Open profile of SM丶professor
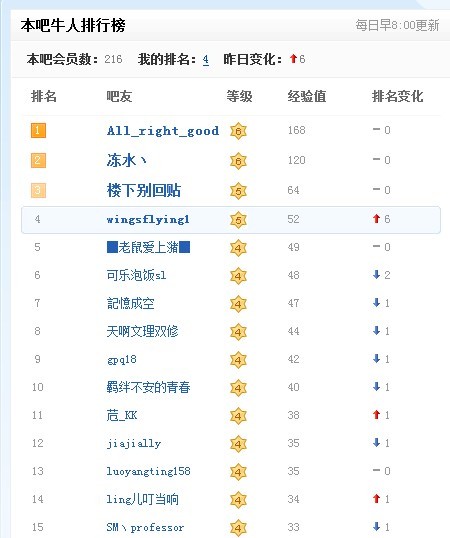The width and height of the screenshot is (450, 538). (x=145, y=527)
